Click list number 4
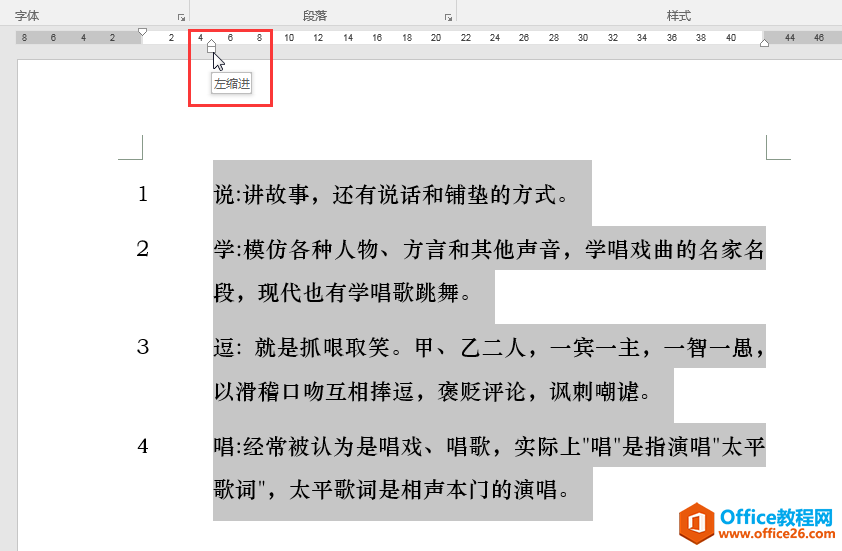Viewport: 842px width, 551px height. pos(142,446)
